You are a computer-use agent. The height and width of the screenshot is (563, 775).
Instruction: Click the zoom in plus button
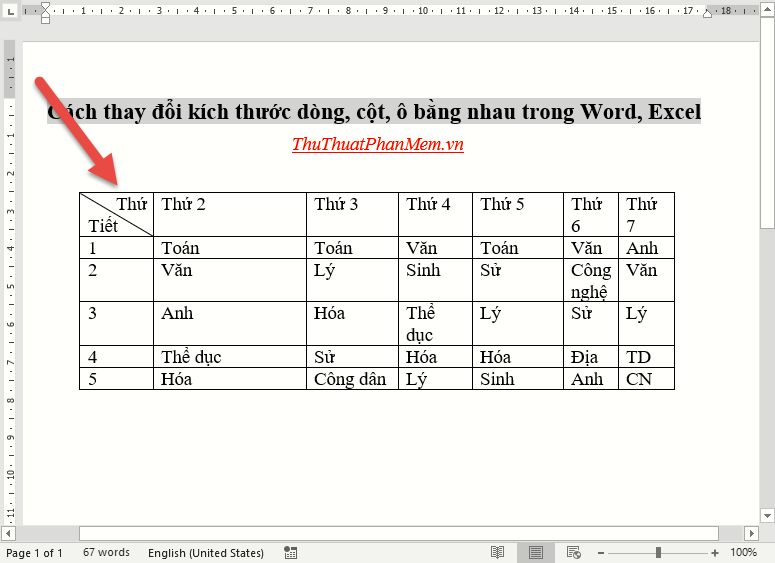click(715, 553)
